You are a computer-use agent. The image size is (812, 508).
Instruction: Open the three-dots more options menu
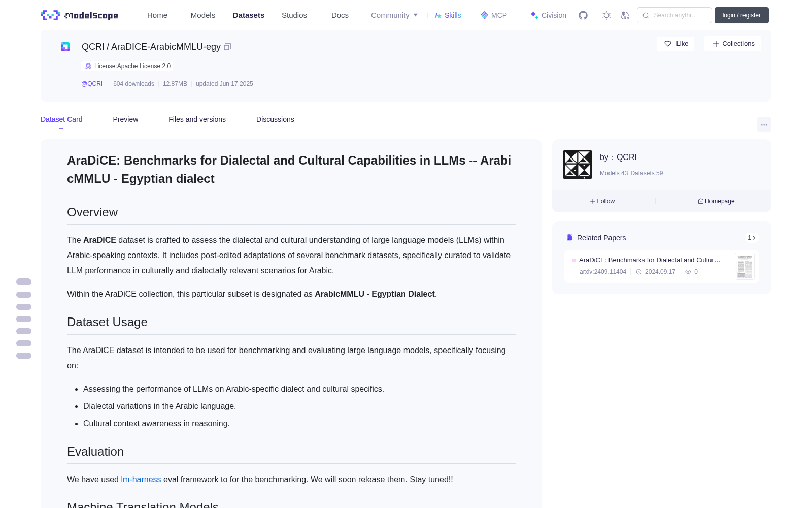tap(764, 124)
